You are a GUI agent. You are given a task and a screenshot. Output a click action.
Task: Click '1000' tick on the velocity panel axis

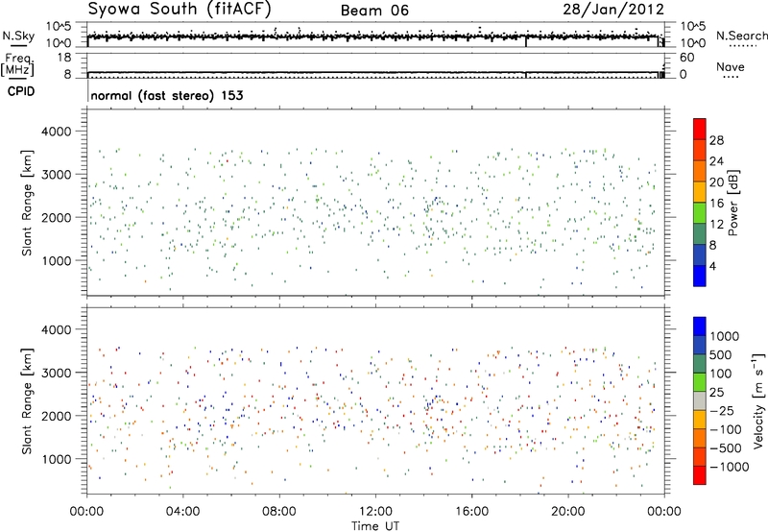(x=56, y=459)
